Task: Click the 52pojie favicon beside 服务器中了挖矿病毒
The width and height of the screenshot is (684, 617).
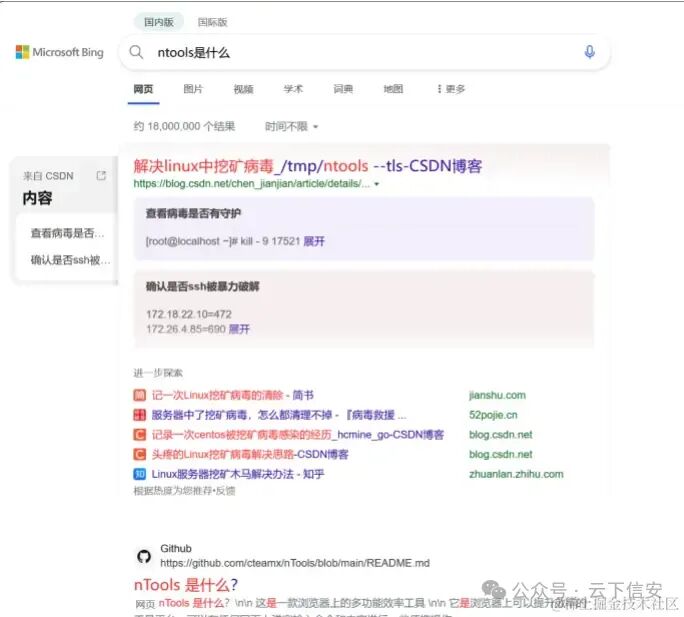Action: click(139, 415)
